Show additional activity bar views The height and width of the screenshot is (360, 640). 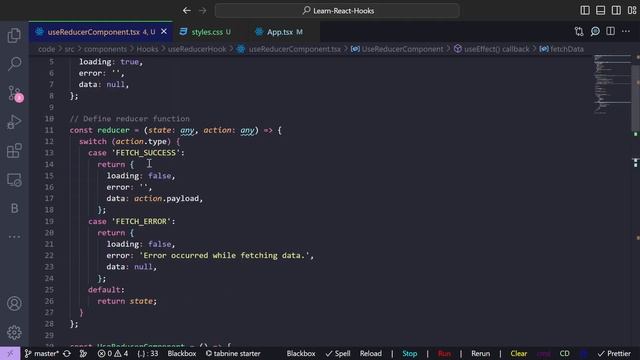click(14, 236)
